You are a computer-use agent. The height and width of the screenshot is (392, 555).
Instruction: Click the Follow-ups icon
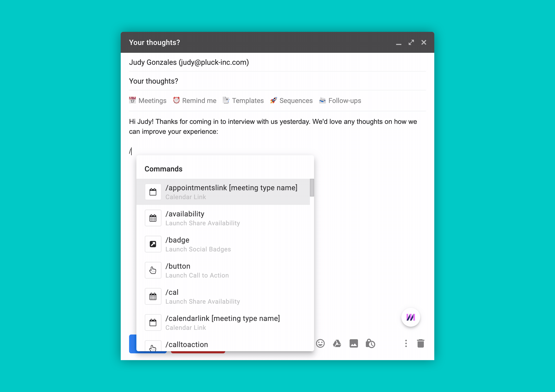[323, 101]
